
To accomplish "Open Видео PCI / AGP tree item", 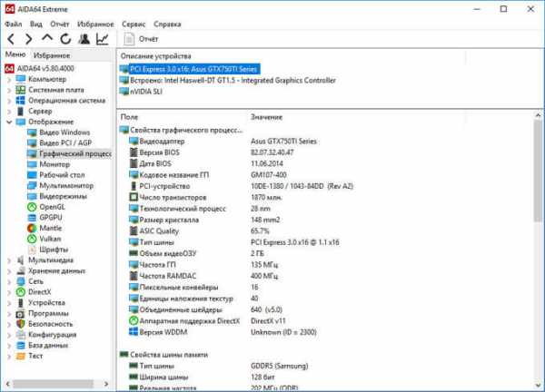I will (x=65, y=143).
